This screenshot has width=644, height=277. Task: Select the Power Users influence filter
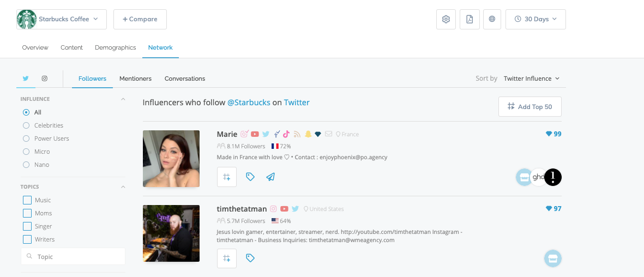26,138
